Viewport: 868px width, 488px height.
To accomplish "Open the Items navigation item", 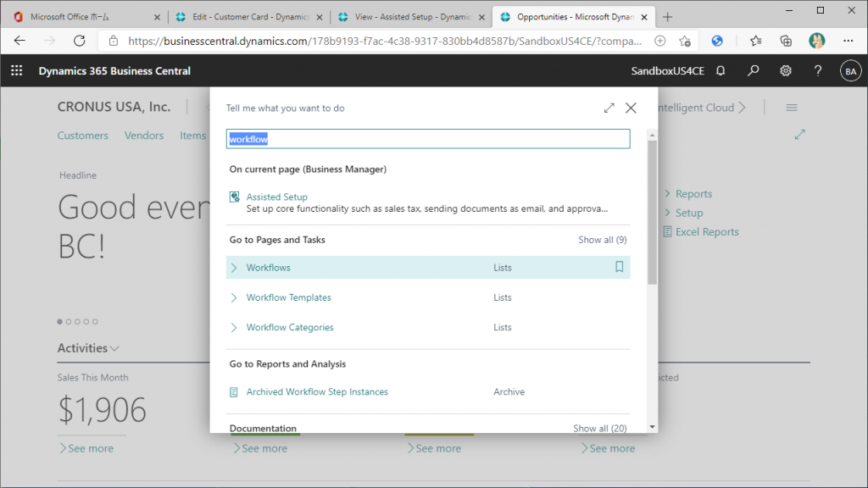I will (x=192, y=136).
